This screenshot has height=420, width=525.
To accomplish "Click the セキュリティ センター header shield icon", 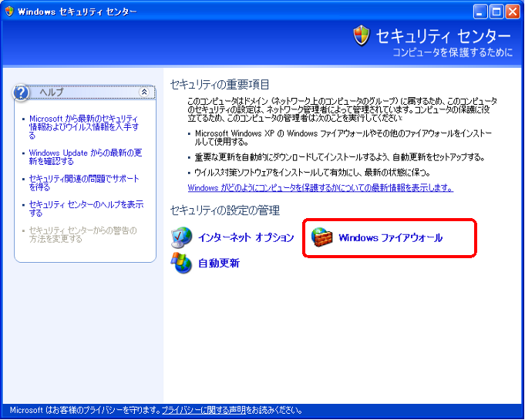I will click(x=361, y=36).
